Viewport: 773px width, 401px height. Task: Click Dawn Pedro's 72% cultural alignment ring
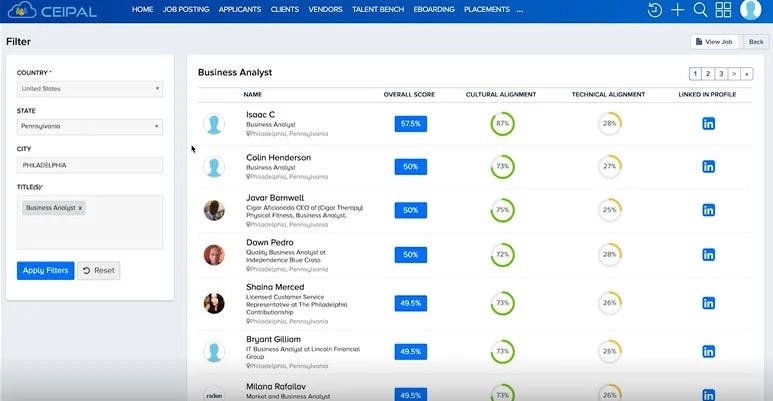502,255
